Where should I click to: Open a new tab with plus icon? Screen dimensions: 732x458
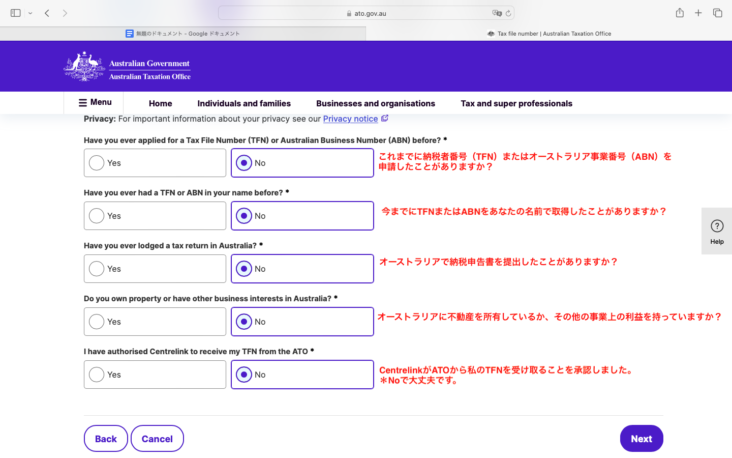coord(698,13)
